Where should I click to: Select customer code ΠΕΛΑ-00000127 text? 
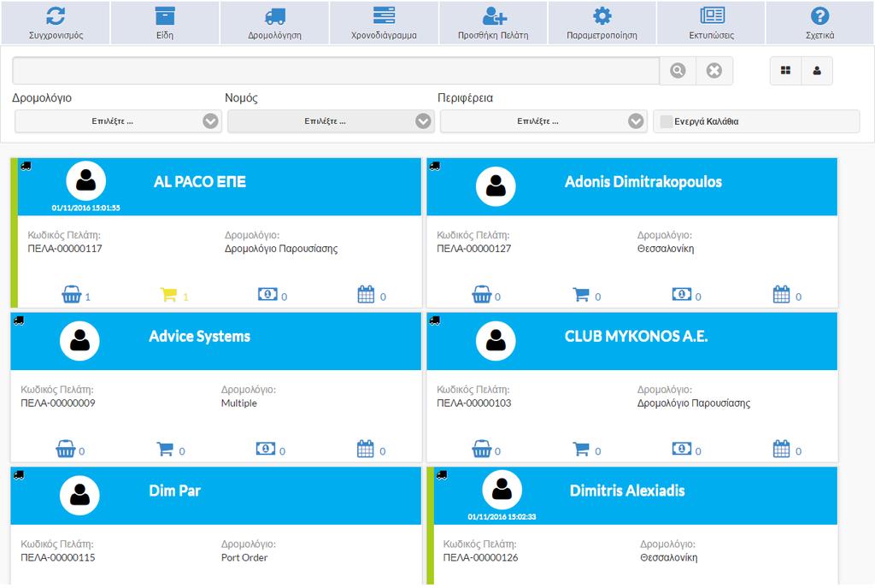tap(473, 249)
